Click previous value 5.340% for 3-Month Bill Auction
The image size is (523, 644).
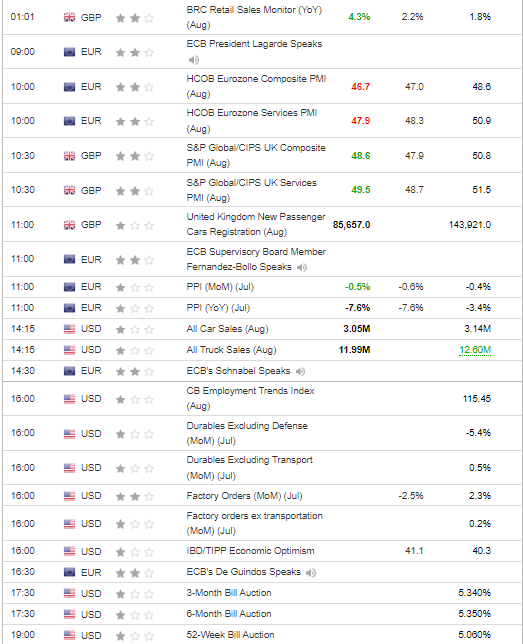click(x=475, y=593)
